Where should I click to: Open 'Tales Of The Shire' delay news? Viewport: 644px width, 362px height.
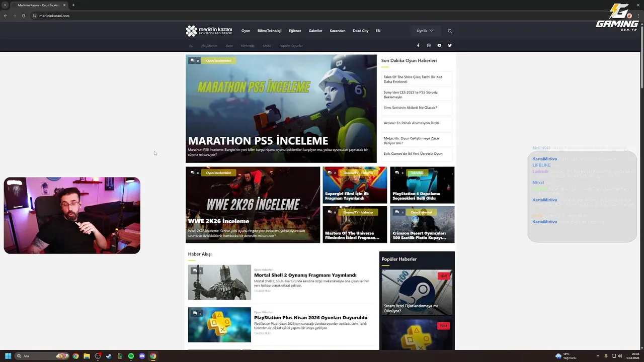tap(417, 79)
